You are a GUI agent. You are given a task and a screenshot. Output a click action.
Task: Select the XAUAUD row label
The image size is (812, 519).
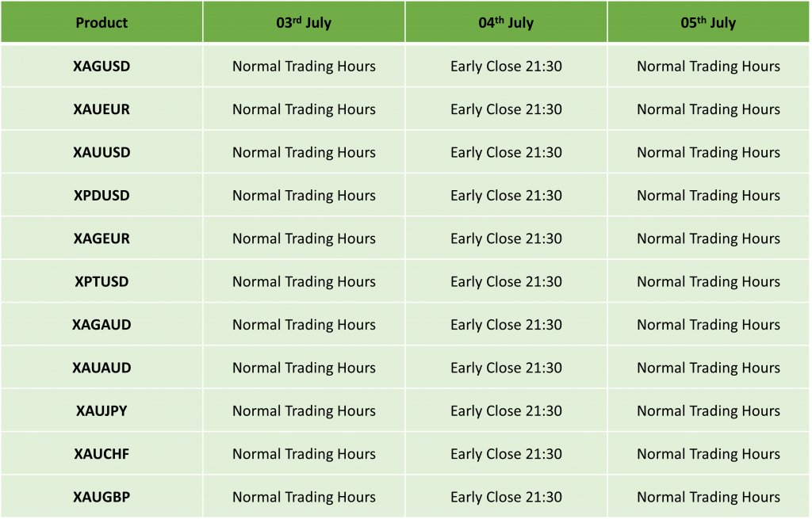pos(101,368)
